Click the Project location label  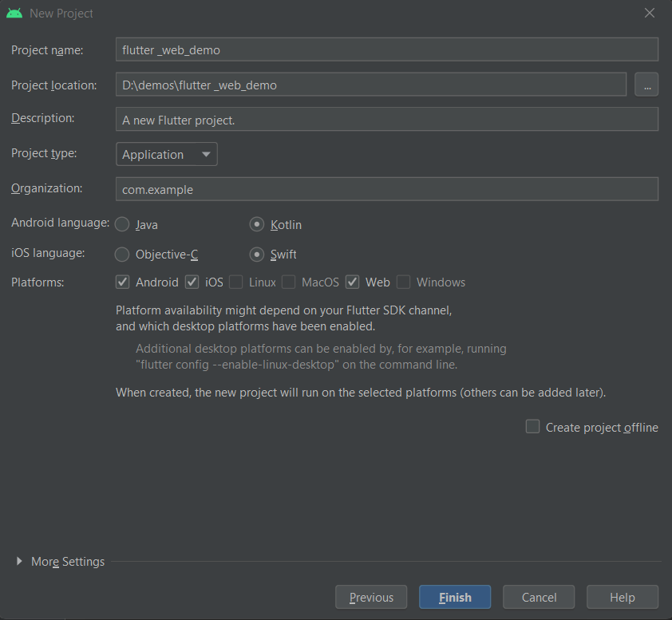[54, 85]
